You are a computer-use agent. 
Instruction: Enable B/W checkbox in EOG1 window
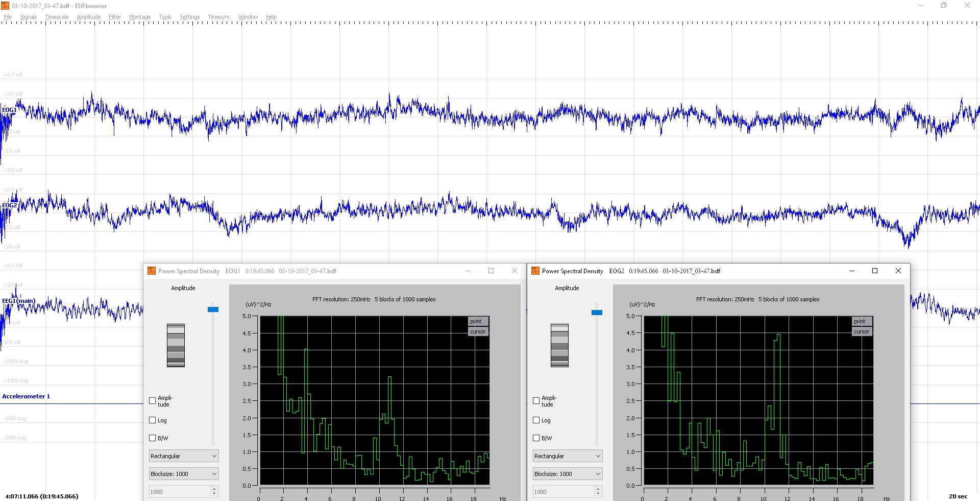click(152, 438)
